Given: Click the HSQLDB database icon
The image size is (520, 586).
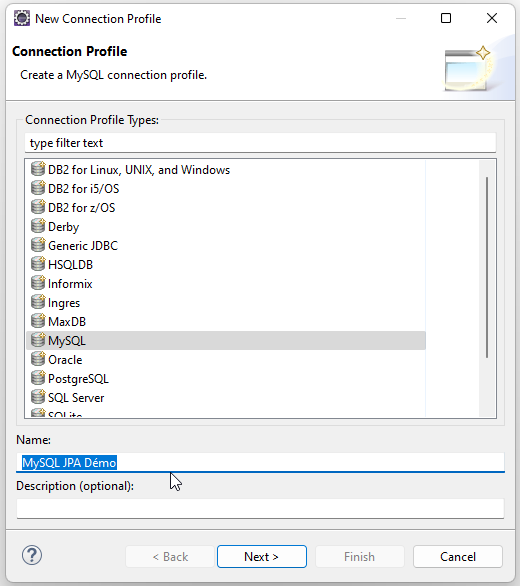Looking at the screenshot, I should pos(38,264).
